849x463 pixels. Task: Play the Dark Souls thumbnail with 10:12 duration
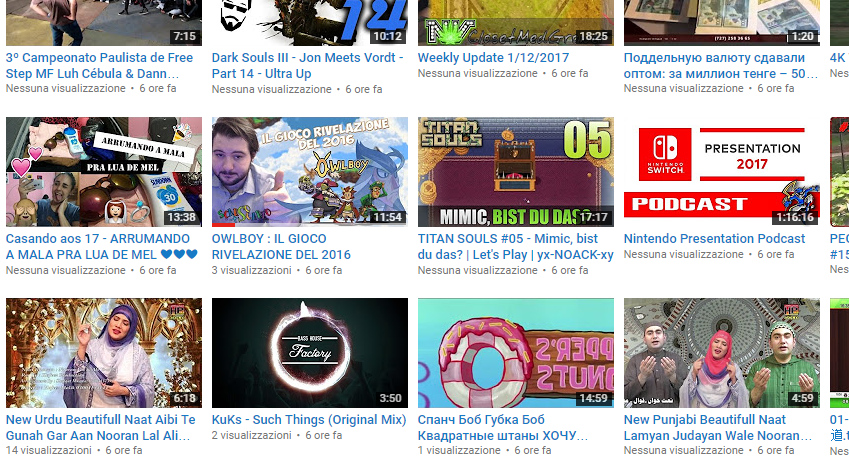310,23
